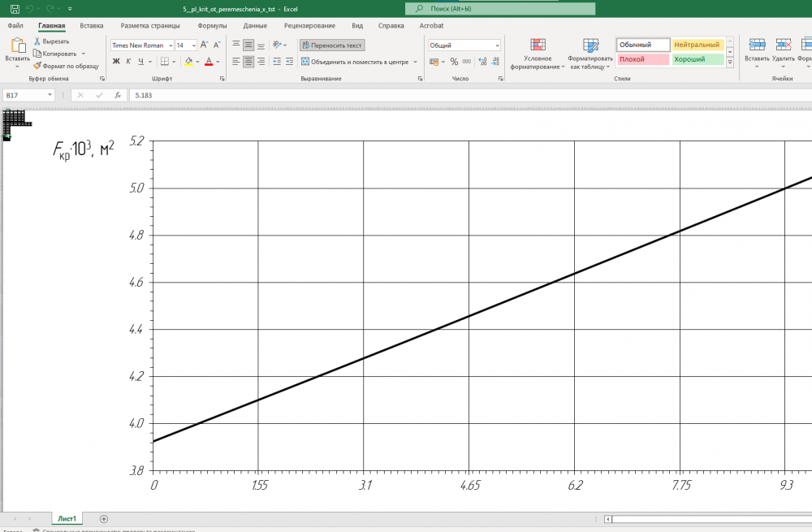Viewport: 812px width, 532px height.
Task: Open the Name Box dropdown for B17
Action: pyautogui.click(x=50, y=95)
